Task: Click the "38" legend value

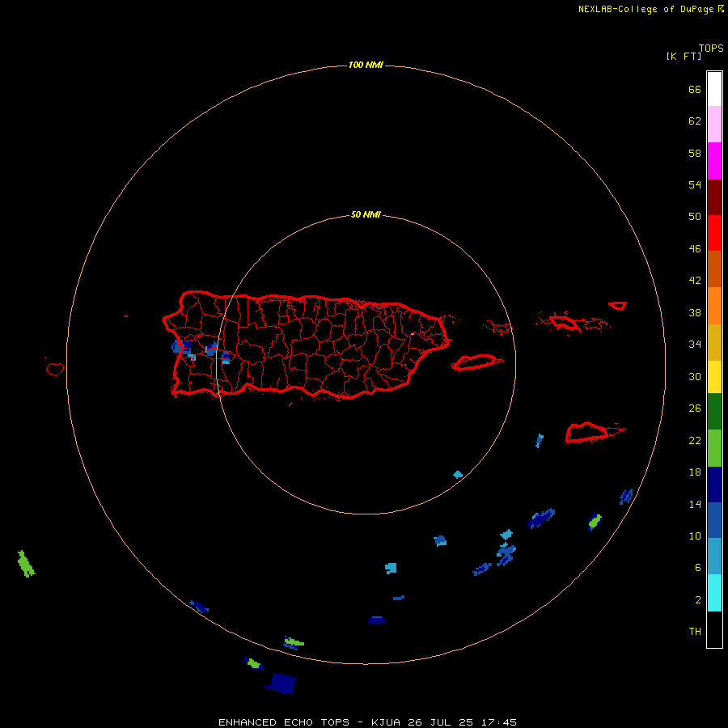Action: [x=695, y=313]
